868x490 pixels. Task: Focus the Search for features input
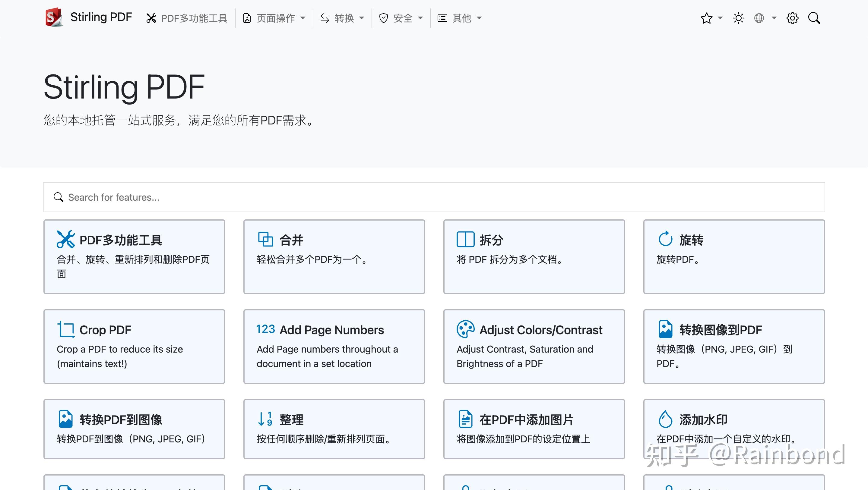pos(434,197)
